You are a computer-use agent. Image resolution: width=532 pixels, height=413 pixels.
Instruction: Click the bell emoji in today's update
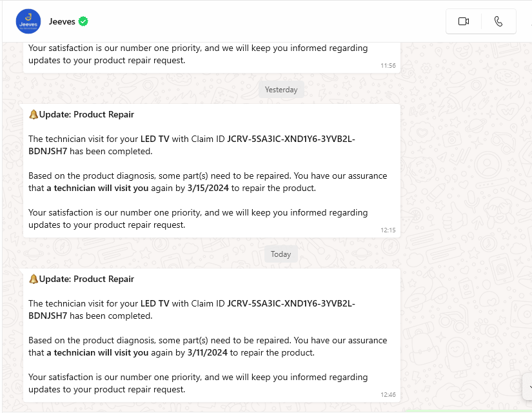(x=32, y=279)
